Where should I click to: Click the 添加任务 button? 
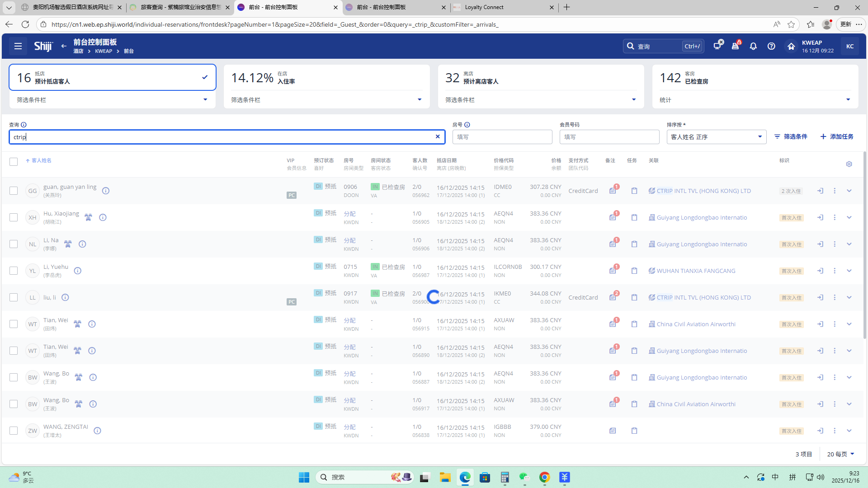[837, 136]
